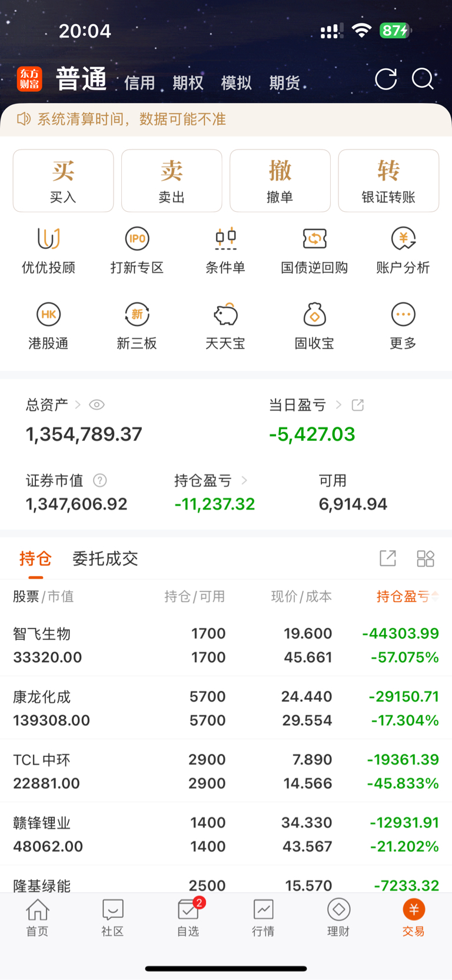Select the 持仓 holdings tab

(x=35, y=559)
